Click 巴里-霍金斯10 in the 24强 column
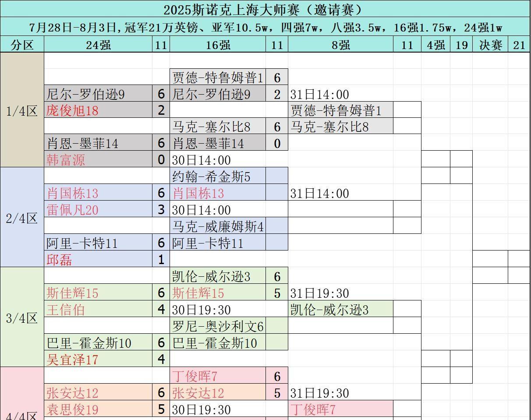The height and width of the screenshot is (420, 531). (x=98, y=342)
